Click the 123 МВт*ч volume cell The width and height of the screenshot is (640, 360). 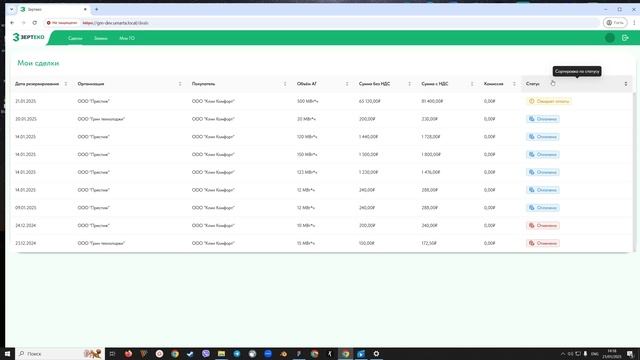click(307, 172)
